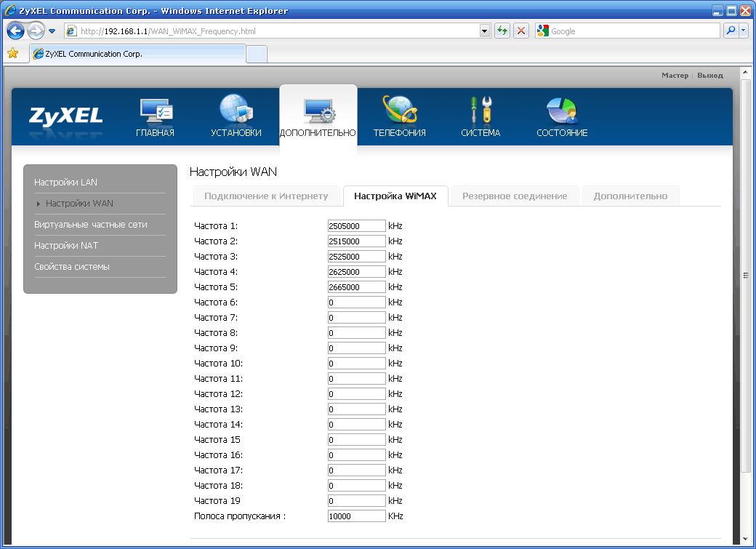Open recent pages dropdown arrow

pos(52,31)
